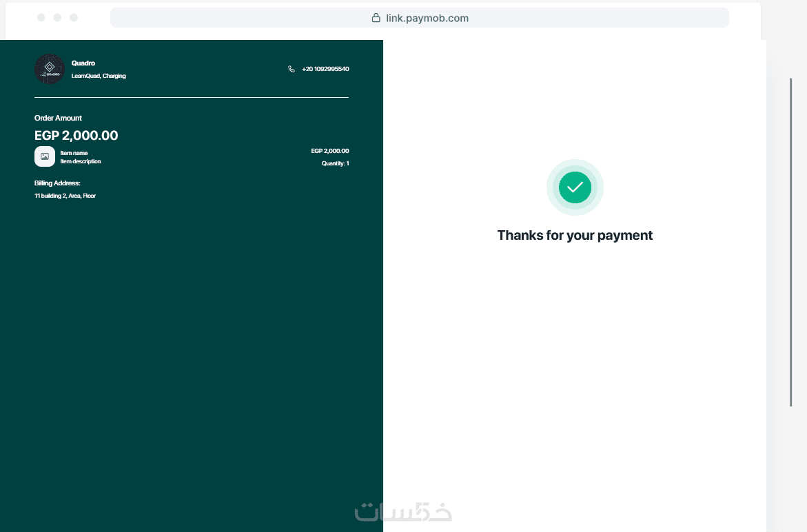The width and height of the screenshot is (807, 532).
Task: Click the Quadro merchant name
Action: (83, 63)
